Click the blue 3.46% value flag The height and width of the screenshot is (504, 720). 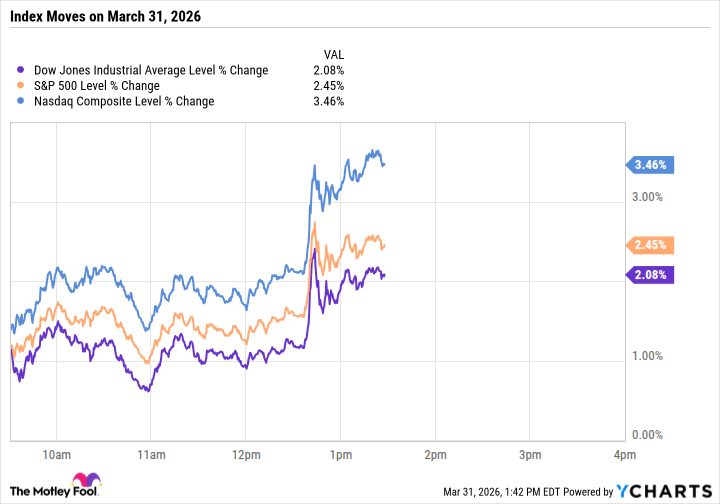(648, 164)
